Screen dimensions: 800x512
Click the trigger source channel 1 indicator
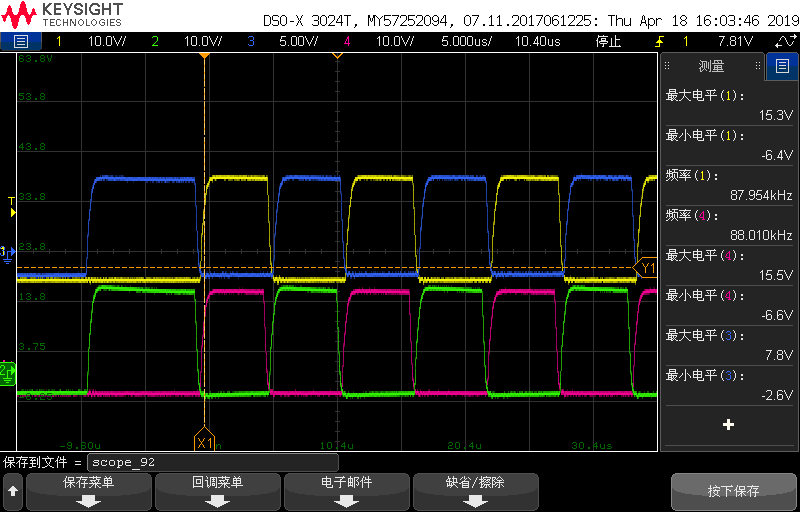pyautogui.click(x=685, y=41)
